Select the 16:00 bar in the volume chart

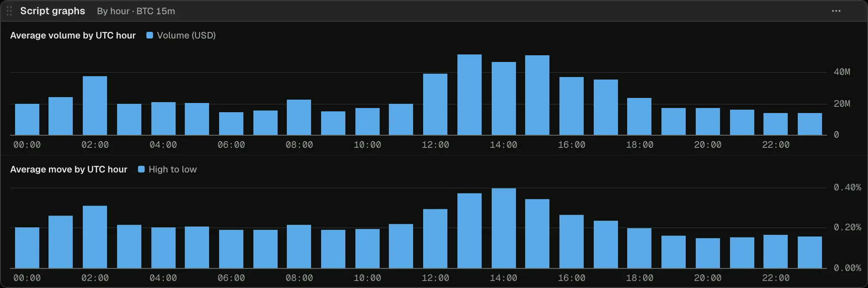572,106
